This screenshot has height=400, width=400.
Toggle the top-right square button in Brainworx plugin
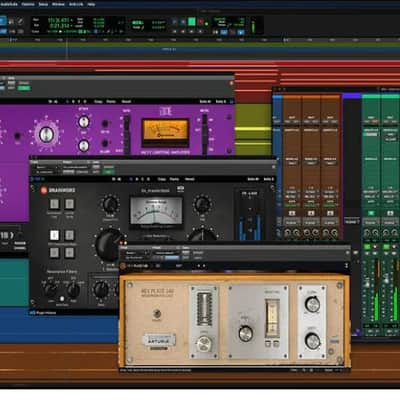click(69, 204)
